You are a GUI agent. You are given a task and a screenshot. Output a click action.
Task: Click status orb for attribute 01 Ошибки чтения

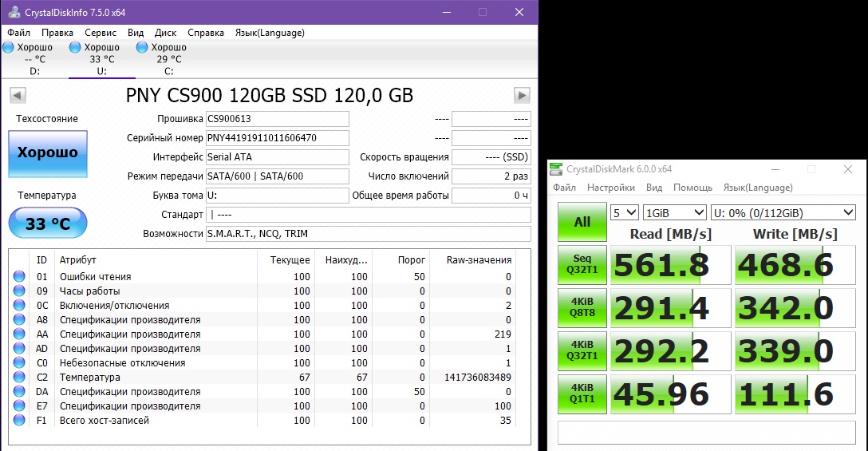tap(19, 276)
